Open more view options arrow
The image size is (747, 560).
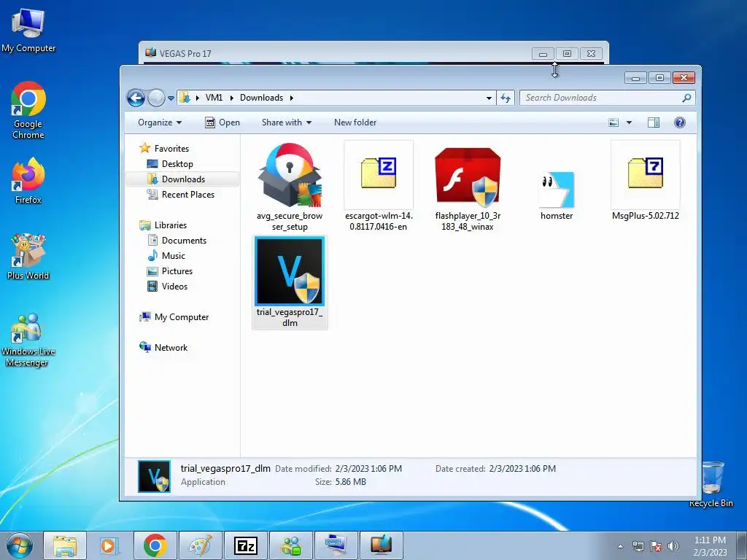(x=629, y=122)
